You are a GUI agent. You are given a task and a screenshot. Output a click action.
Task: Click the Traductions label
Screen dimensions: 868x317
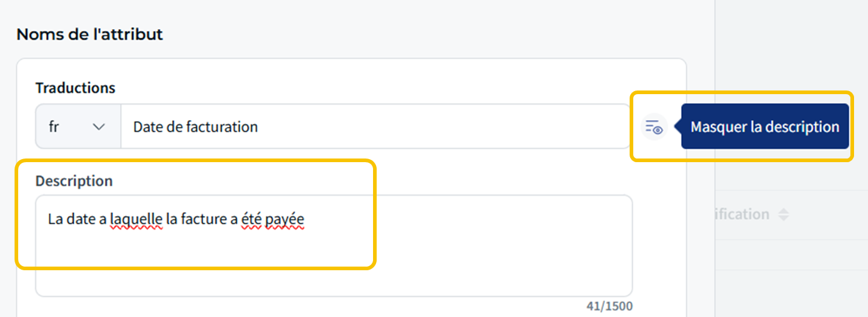point(75,87)
